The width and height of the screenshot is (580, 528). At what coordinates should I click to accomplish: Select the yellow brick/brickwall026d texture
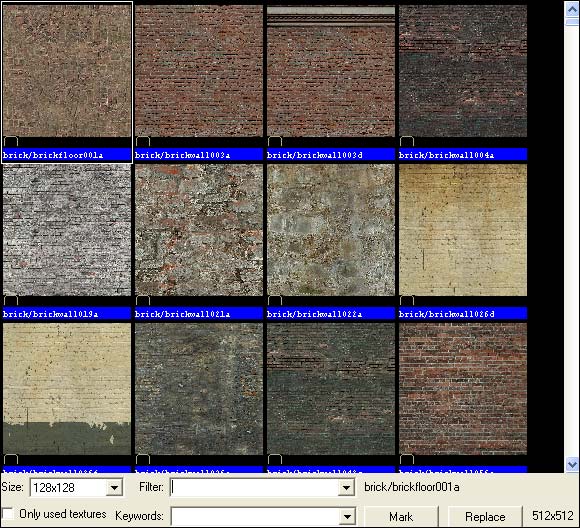(x=463, y=230)
